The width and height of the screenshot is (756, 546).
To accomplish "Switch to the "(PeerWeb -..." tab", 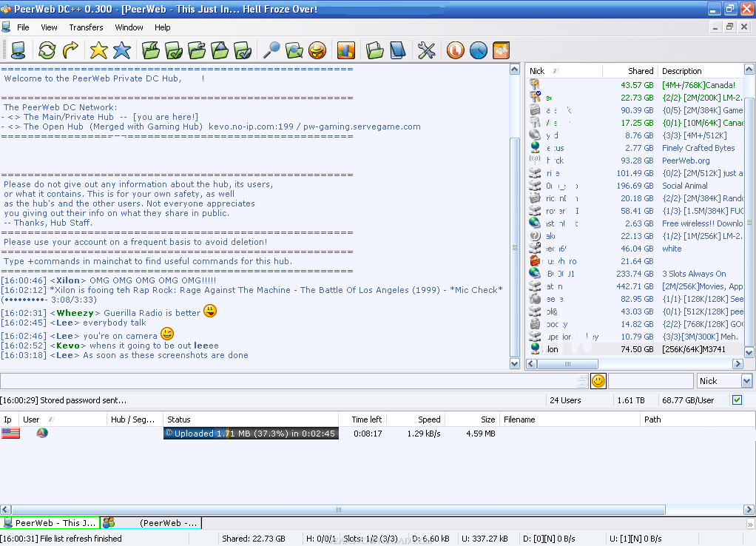I will pyautogui.click(x=152, y=523).
